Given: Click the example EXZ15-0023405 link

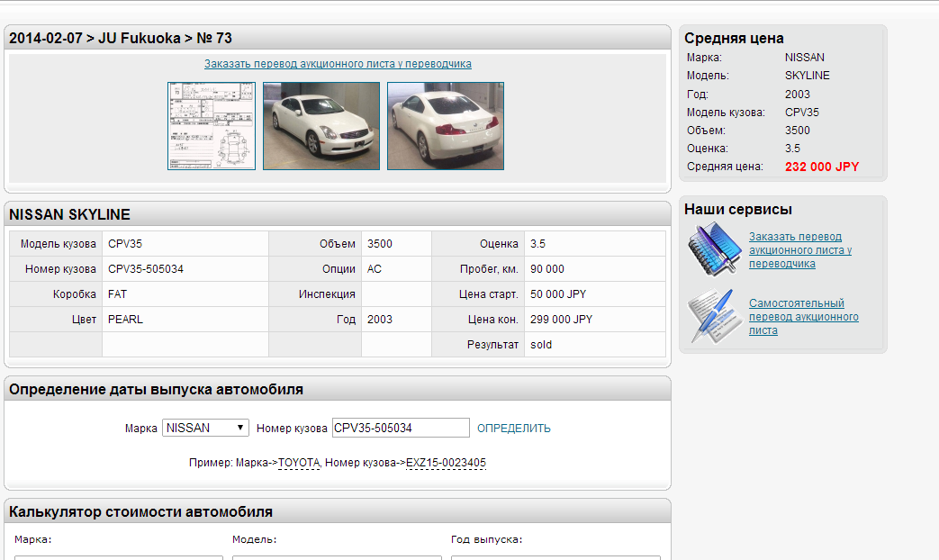Looking at the screenshot, I should coord(447,463).
